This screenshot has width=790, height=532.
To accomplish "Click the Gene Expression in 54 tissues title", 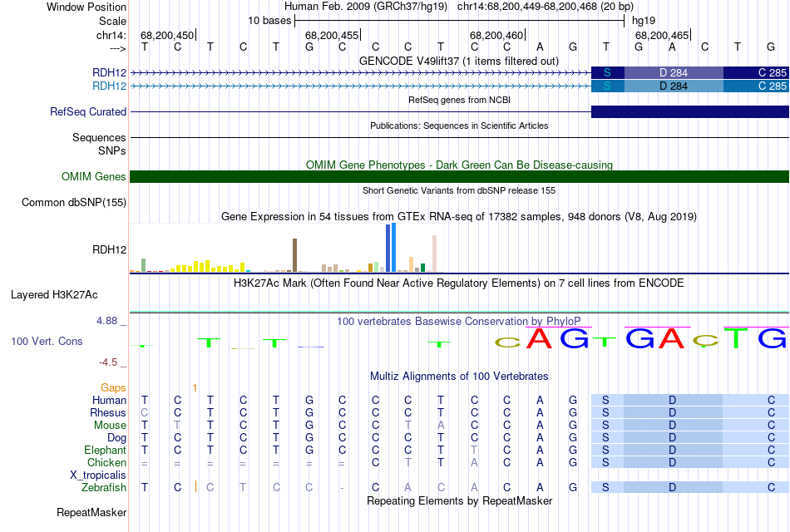I will point(459,217).
